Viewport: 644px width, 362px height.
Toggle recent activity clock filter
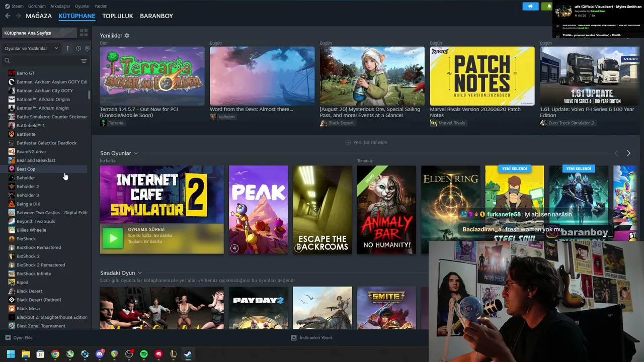pyautogui.click(x=78, y=48)
